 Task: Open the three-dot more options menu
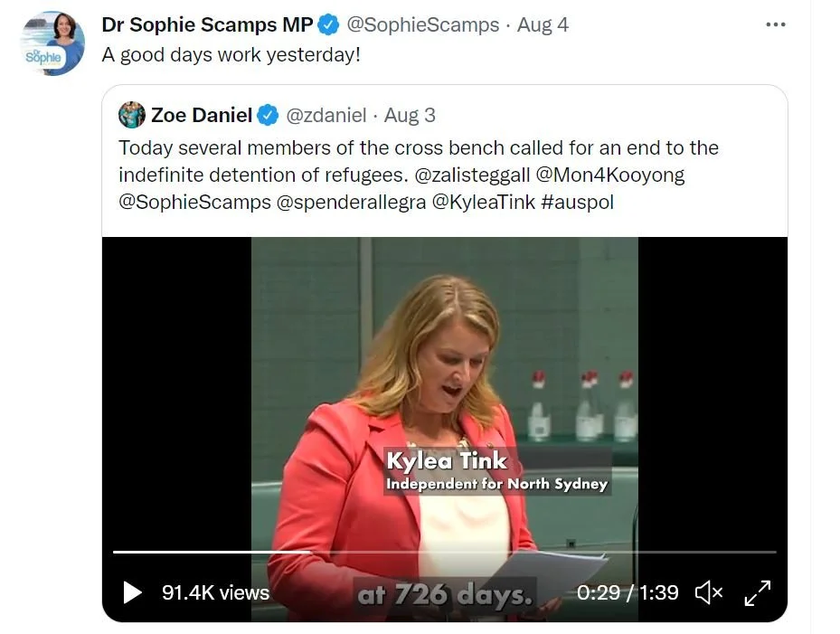tap(776, 24)
